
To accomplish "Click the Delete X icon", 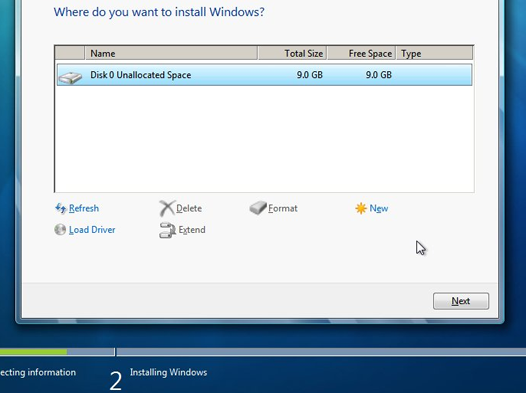I will (167, 208).
